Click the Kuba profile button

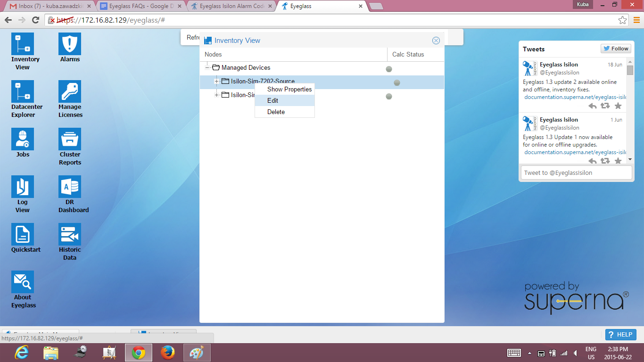582,4
